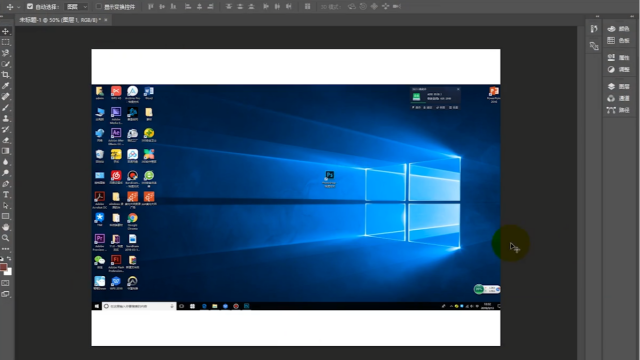
Task: Choose the 3D camera zoom mode icon
Action: coord(397,7)
